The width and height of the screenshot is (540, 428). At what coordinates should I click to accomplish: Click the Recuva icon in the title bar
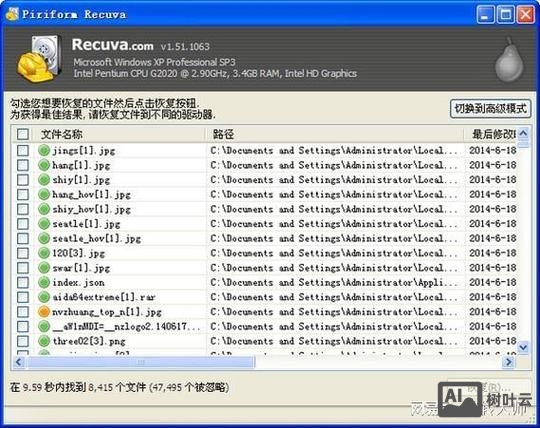pos(12,14)
